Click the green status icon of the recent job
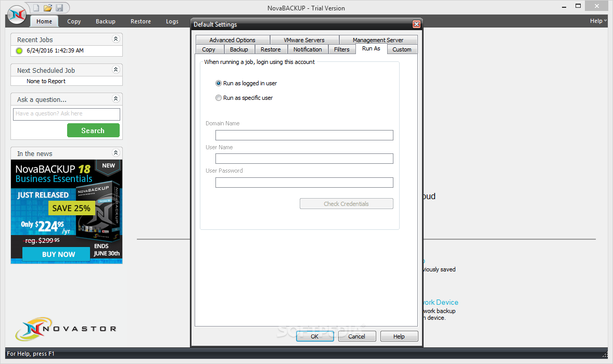613x364 pixels. pyautogui.click(x=19, y=51)
